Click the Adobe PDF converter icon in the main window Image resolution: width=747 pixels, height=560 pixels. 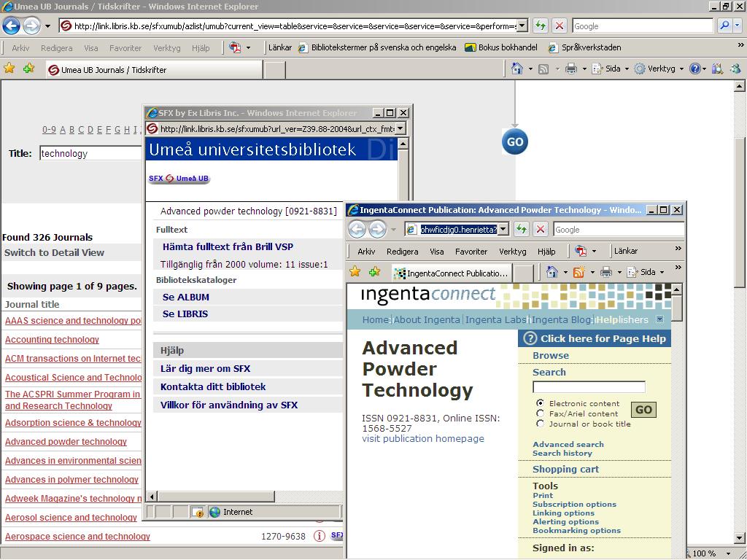(235, 47)
